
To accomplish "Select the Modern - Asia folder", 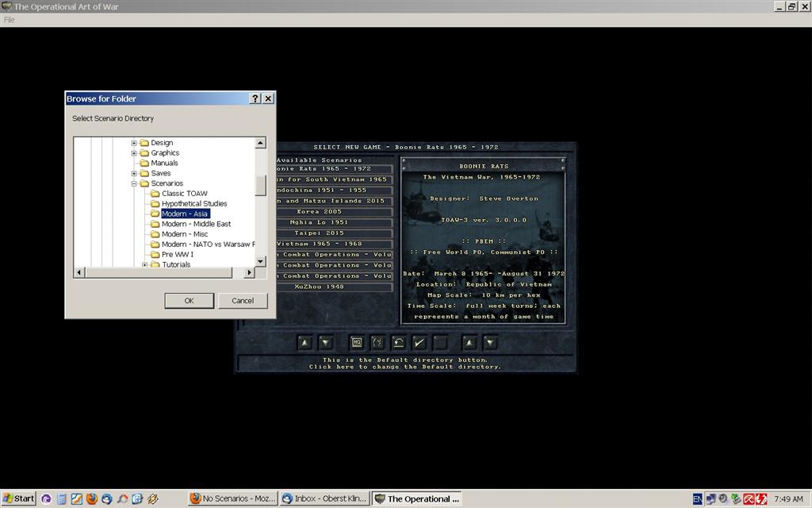I will coord(185,214).
